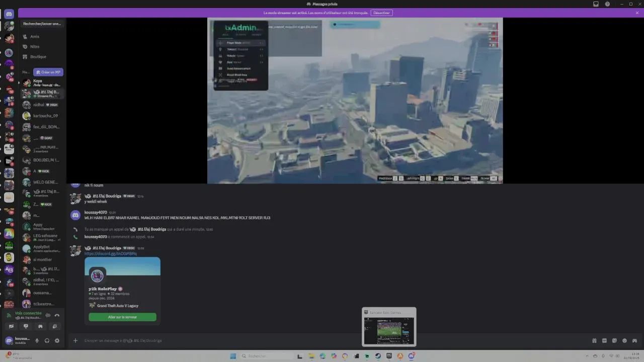The image size is (644, 362).
Task: Open ApplyBot conversation
Action: pos(42,248)
